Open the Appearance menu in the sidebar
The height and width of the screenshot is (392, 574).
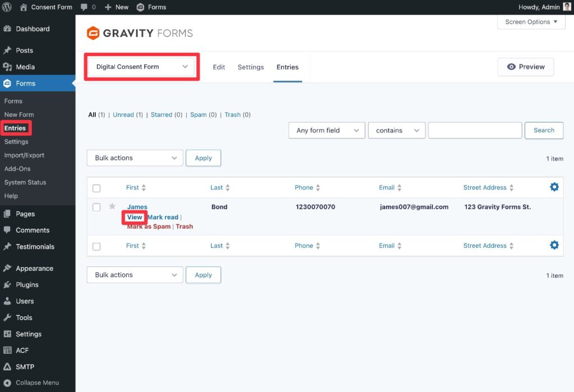click(x=34, y=269)
